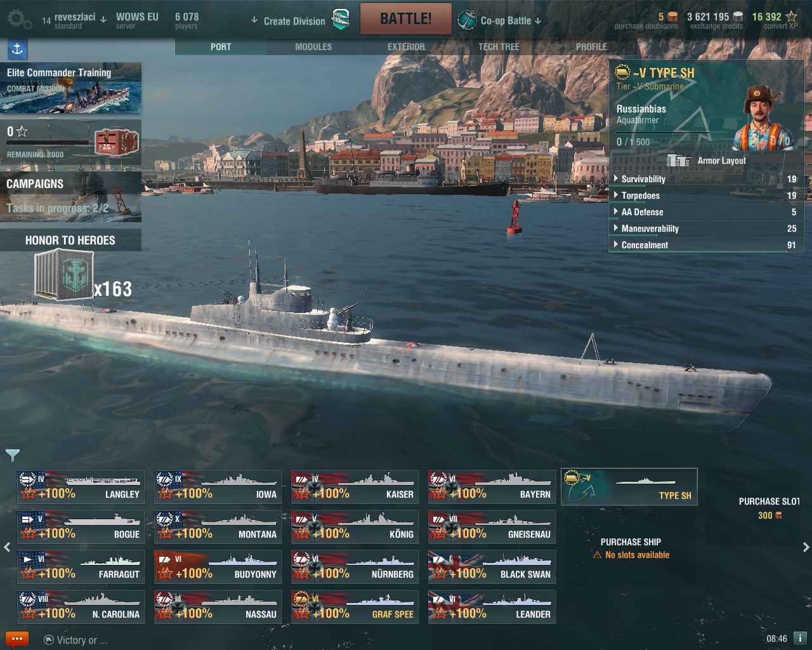The height and width of the screenshot is (650, 812).
Task: Click the doubloons coin icon
Action: pyautogui.click(x=672, y=17)
